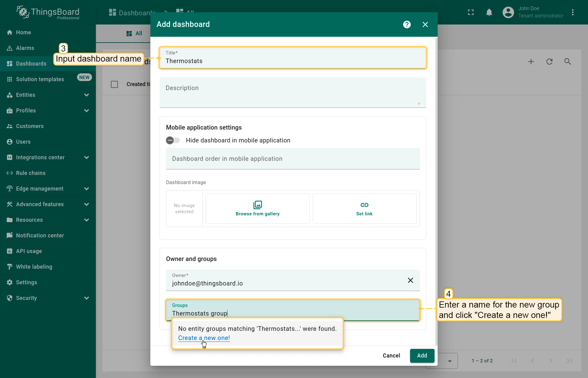Click the notifications bell icon
This screenshot has height=378, width=588.
[x=489, y=12]
